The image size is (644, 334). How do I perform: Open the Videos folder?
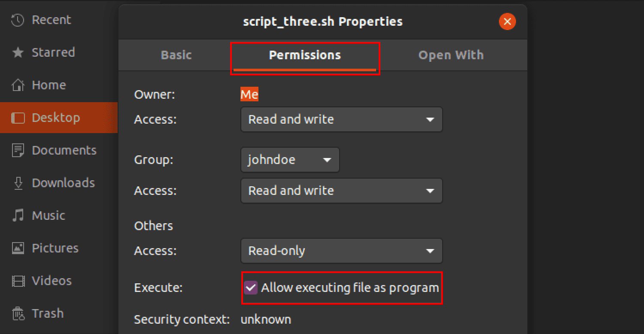click(52, 280)
